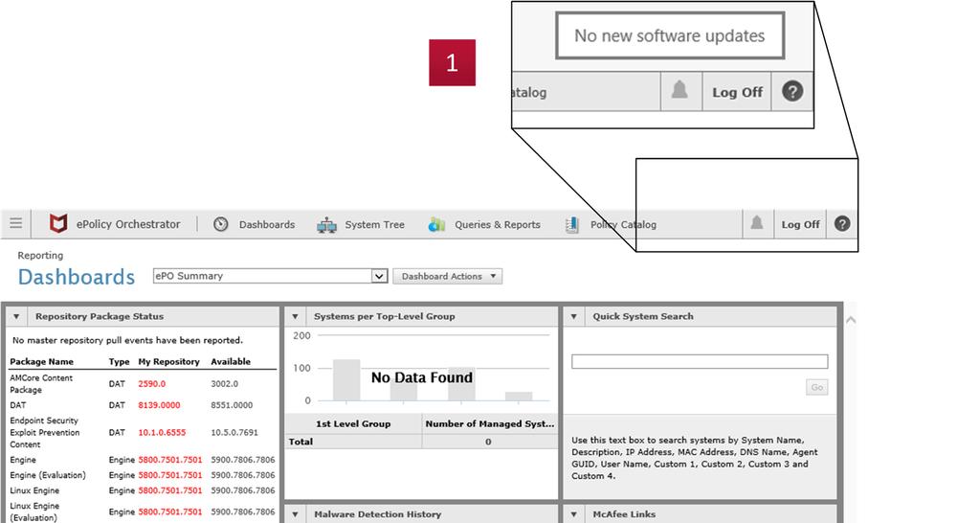Click available version 8551.0000
The width and height of the screenshot is (980, 523).
232,405
